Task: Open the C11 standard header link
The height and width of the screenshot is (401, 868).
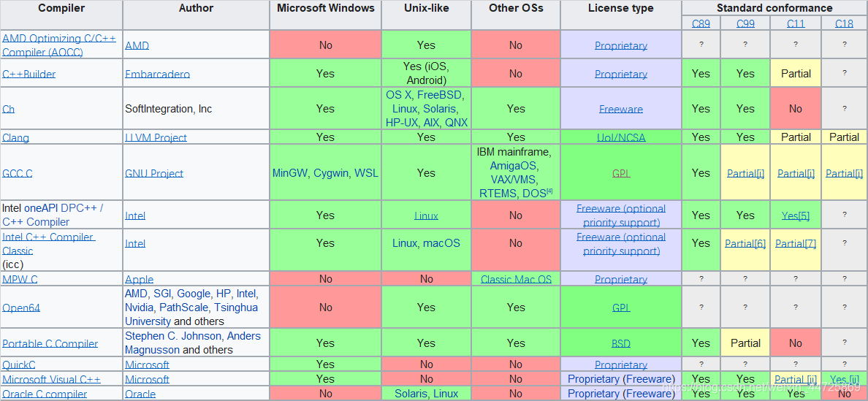Action: pyautogui.click(x=796, y=23)
